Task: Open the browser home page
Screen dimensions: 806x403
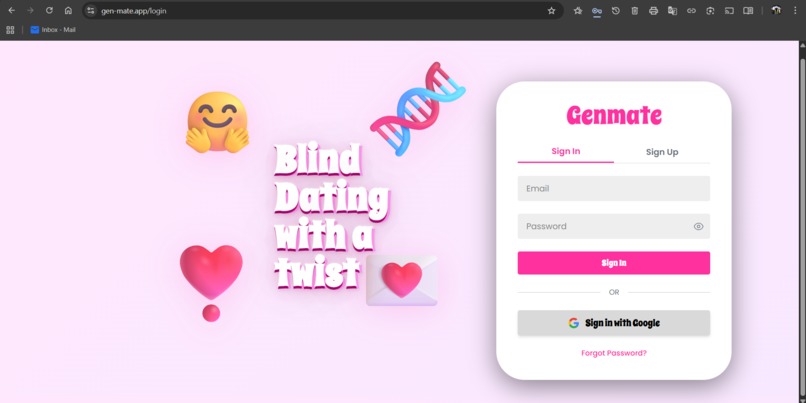Action: 68,10
